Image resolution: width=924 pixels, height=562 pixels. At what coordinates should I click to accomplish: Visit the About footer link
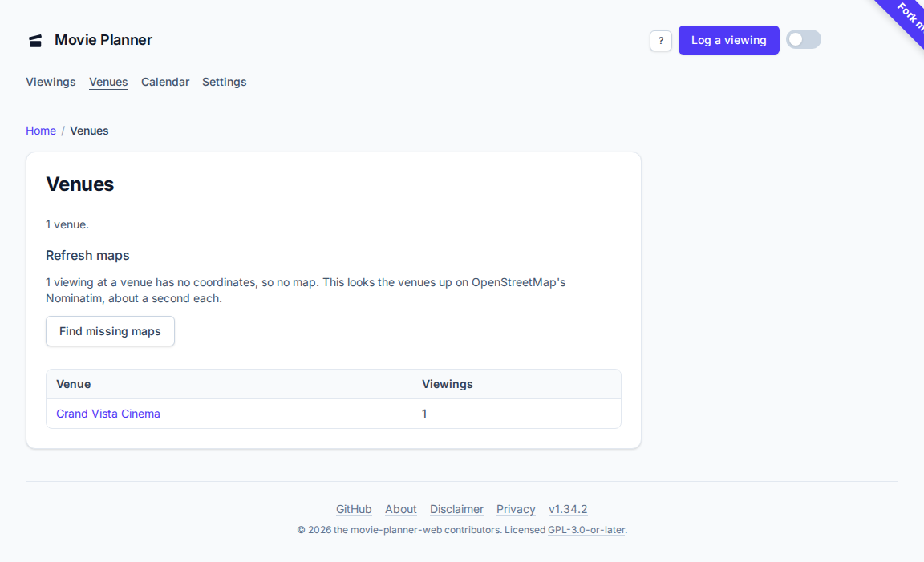[401, 509]
